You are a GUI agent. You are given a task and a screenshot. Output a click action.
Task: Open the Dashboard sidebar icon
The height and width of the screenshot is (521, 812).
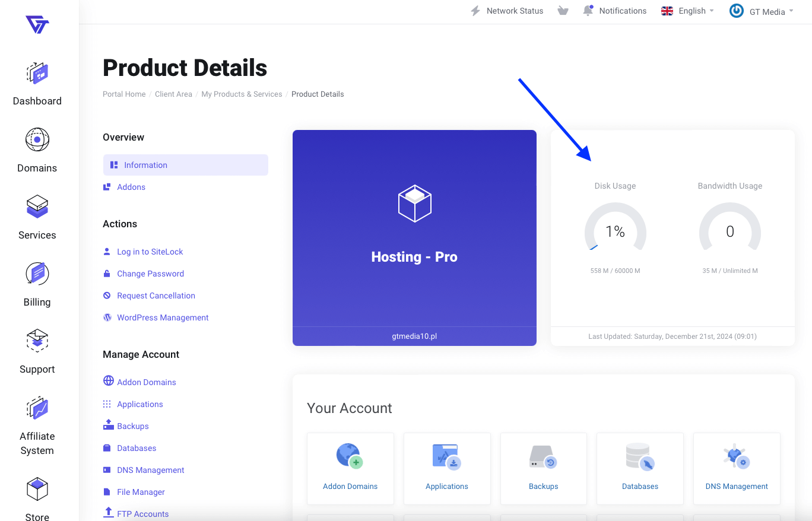[x=37, y=73]
